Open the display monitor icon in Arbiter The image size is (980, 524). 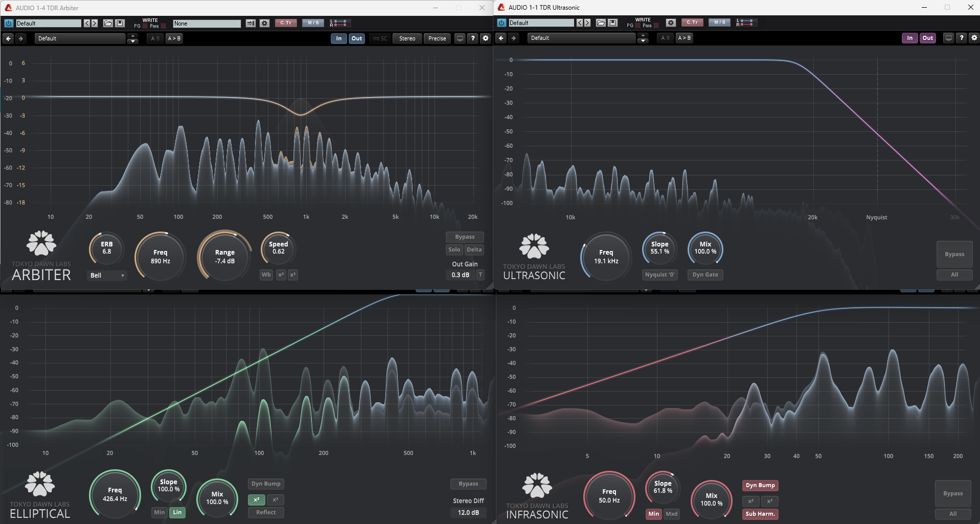[x=460, y=38]
